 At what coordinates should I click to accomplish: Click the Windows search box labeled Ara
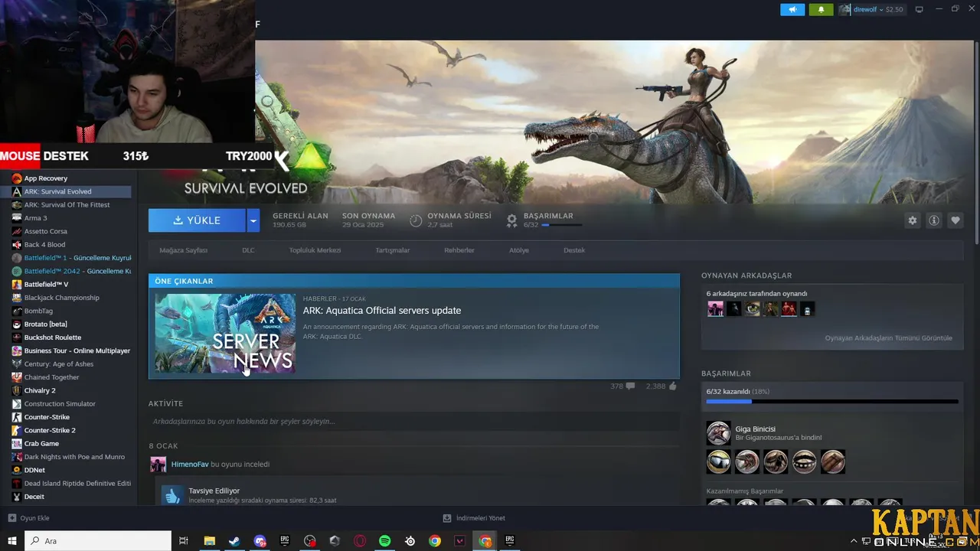[98, 541]
